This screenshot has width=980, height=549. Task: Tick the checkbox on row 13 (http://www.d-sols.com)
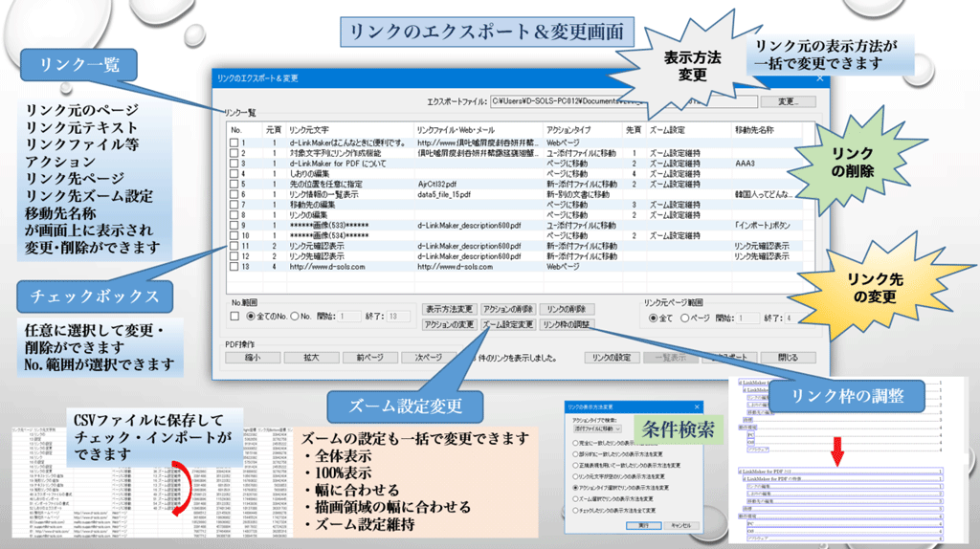click(234, 266)
